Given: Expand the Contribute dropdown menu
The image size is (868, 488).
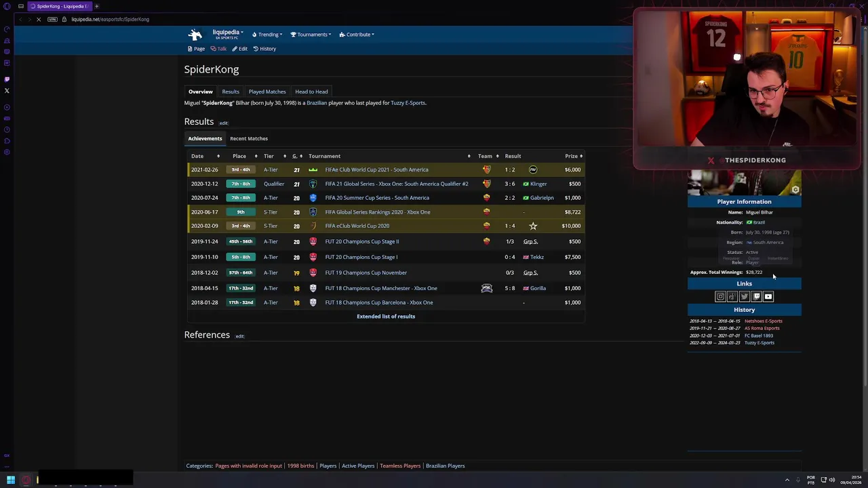Looking at the screenshot, I should [x=357, y=35].
